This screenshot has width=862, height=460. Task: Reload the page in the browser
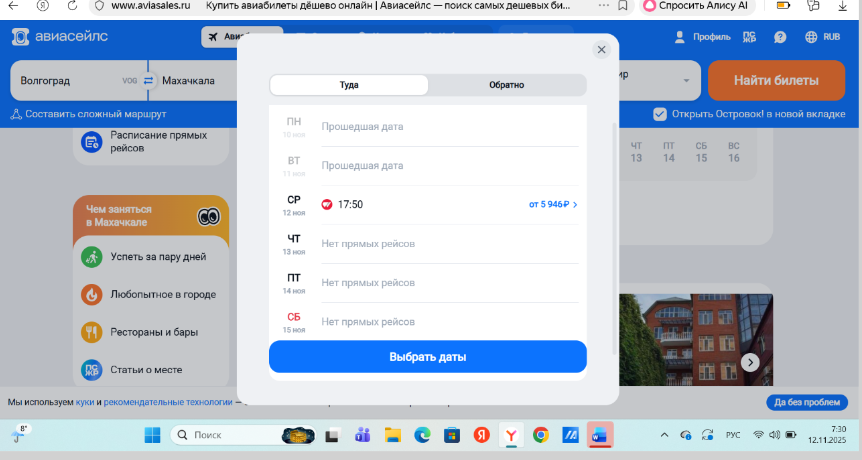coord(72,6)
